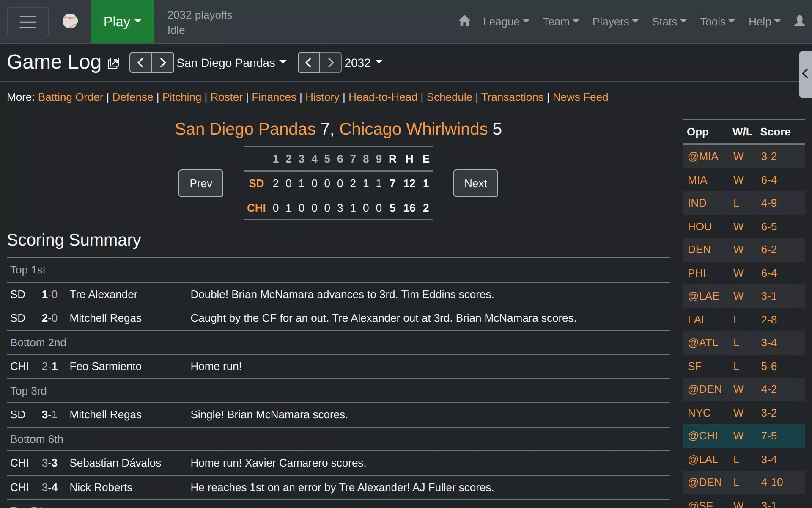
Task: Click CHI team link in box score
Action: [256, 208]
